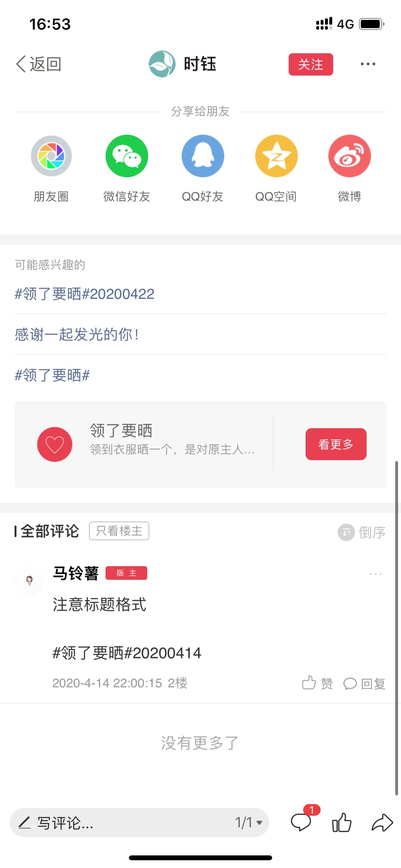This screenshot has height=868, width=401.
Task: Share to Weibo (微博) icon
Action: tap(350, 156)
